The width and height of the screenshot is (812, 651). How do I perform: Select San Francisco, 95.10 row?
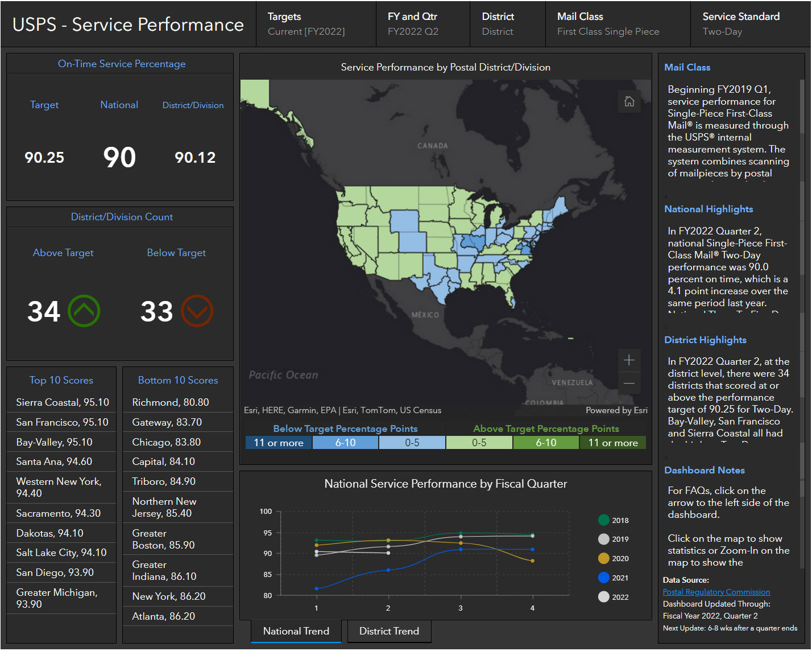click(61, 422)
